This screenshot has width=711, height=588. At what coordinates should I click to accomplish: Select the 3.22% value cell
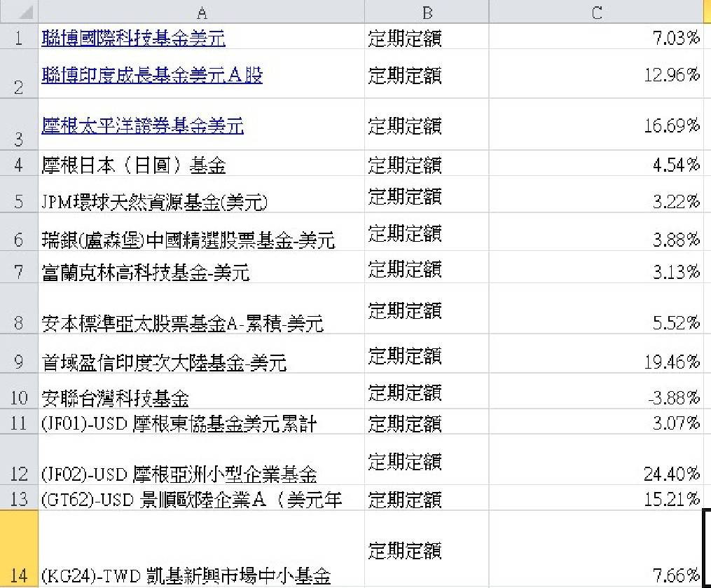[596, 194]
